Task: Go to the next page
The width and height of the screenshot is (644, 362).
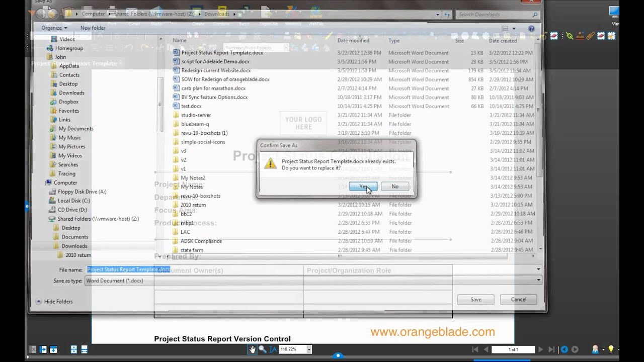Action: click(x=541, y=349)
